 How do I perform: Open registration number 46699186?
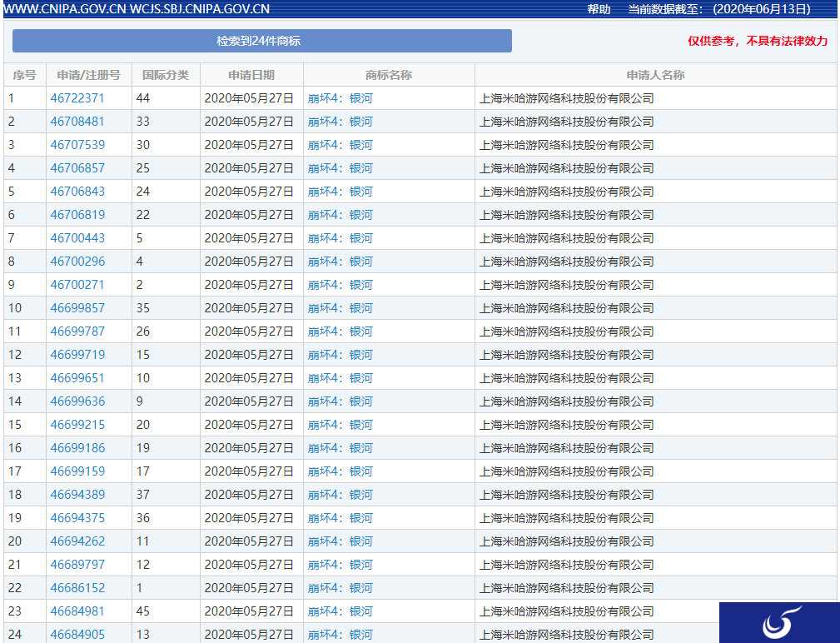[77, 448]
